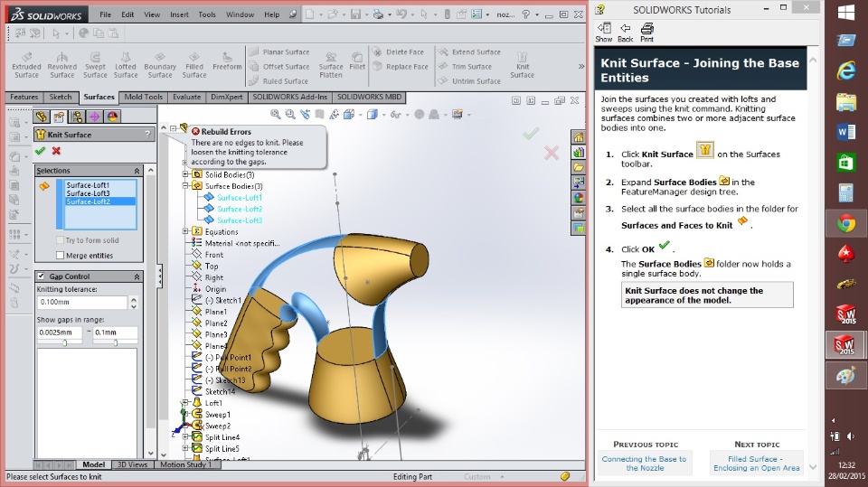Image resolution: width=868 pixels, height=487 pixels.
Task: Open the 3D Views tab
Action: tap(132, 464)
